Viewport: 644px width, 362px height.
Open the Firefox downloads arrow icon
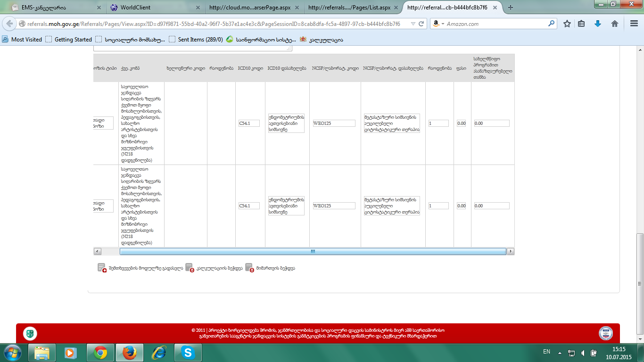(598, 24)
